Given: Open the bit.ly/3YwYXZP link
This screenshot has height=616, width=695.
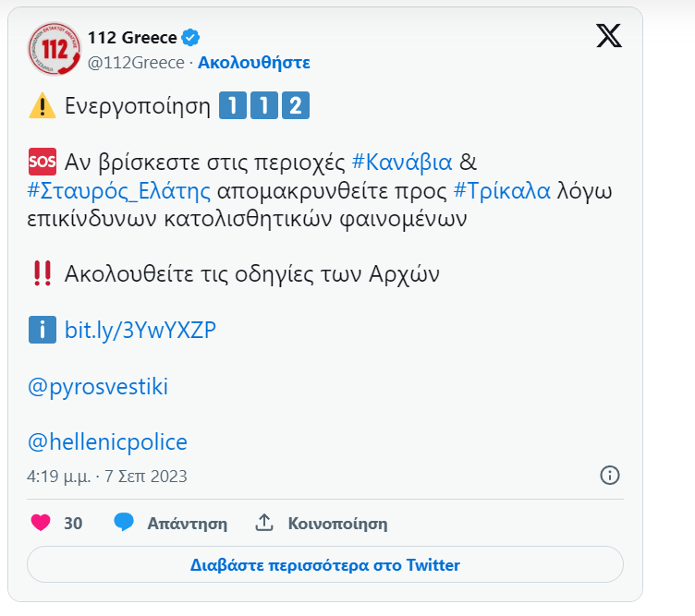Looking at the screenshot, I should tap(140, 331).
